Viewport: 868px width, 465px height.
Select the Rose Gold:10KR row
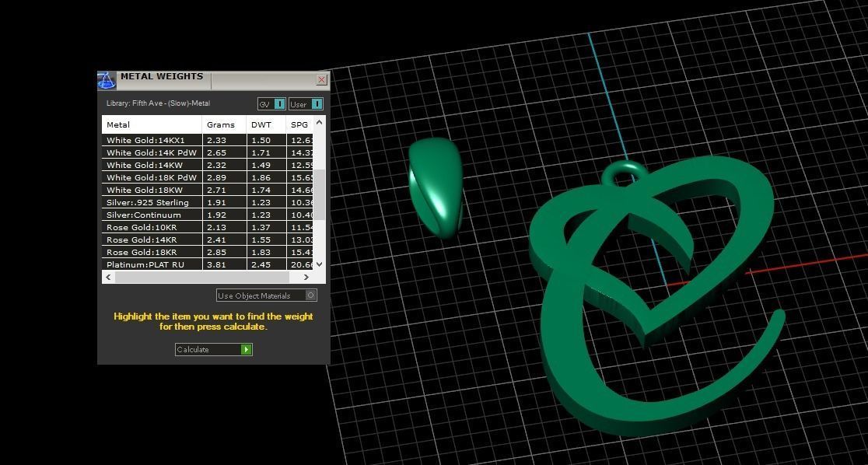208,228
